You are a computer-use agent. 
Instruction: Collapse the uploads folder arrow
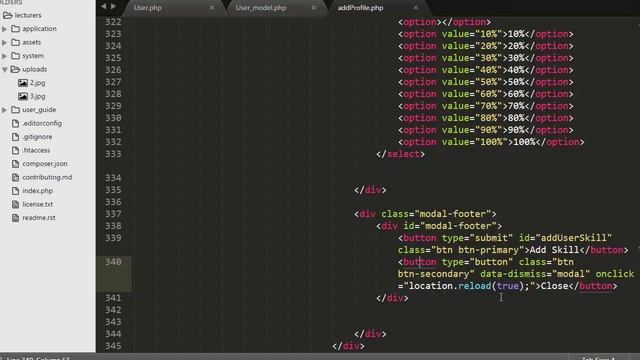4,70
